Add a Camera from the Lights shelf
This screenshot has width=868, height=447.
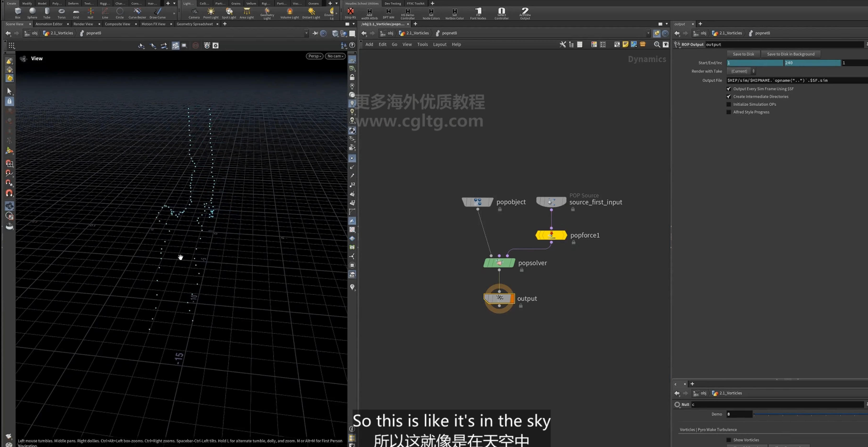coord(194,13)
